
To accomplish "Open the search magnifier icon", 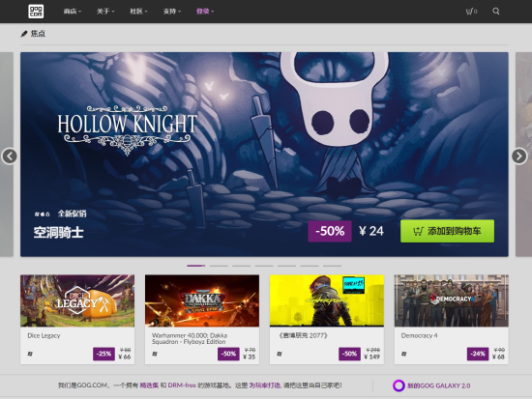I will pyautogui.click(x=495, y=12).
